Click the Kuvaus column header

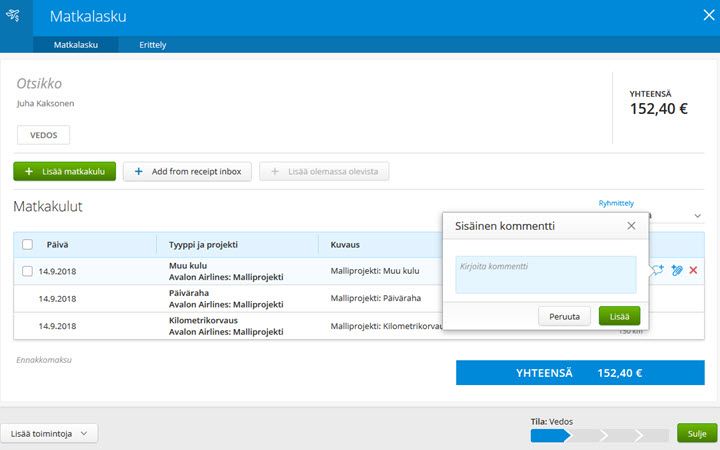[x=345, y=245]
